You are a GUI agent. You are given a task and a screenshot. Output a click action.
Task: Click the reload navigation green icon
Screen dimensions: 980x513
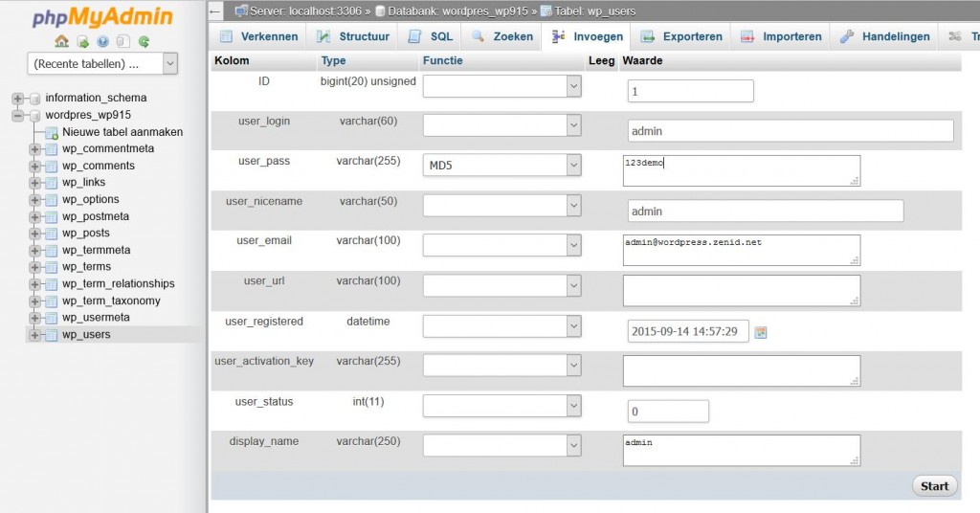pos(144,41)
